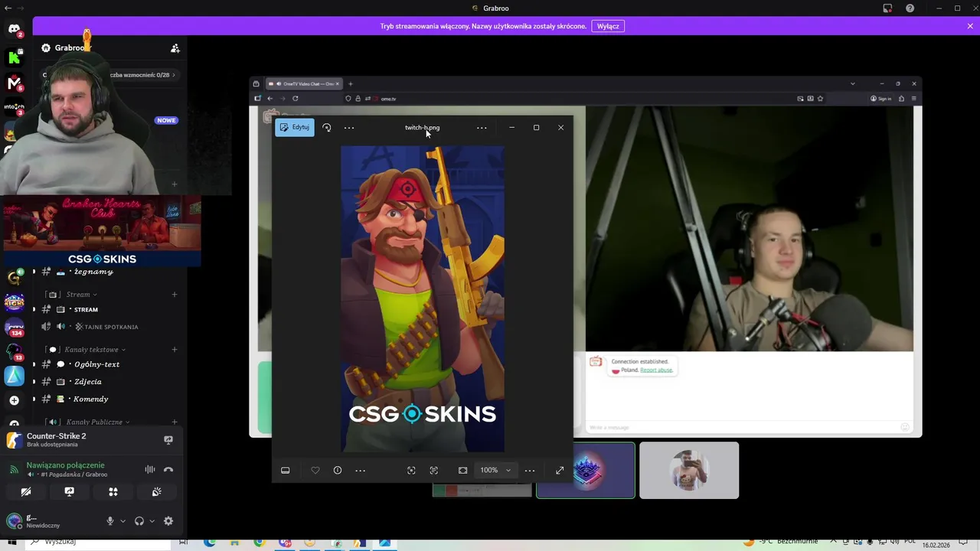980x551 pixels.
Task: Open the server icon with 13 badge
Action: (x=14, y=353)
